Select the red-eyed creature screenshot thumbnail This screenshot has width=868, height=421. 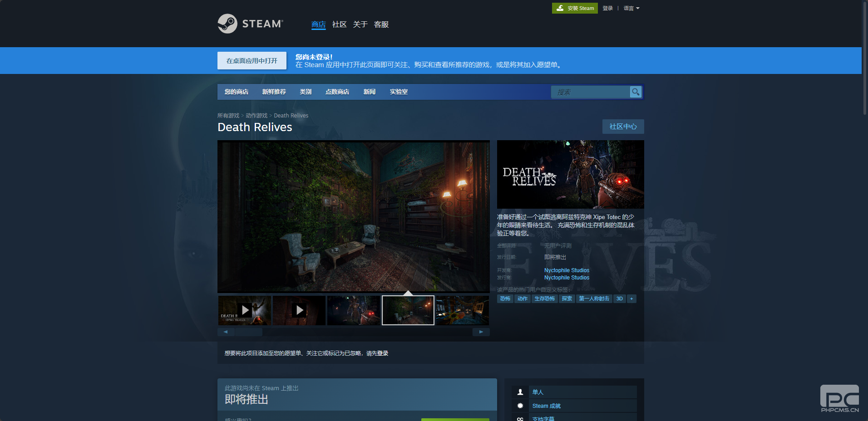354,310
